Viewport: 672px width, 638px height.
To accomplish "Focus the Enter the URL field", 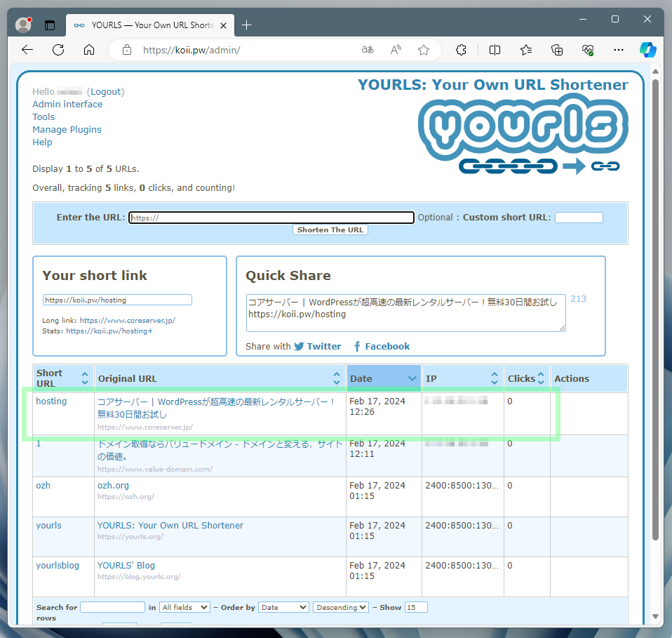I will (271, 218).
